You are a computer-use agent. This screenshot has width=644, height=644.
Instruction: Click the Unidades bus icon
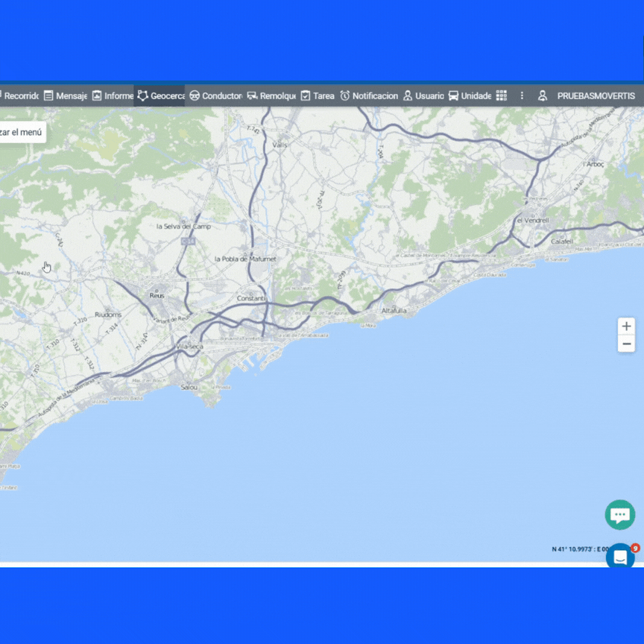click(x=453, y=95)
